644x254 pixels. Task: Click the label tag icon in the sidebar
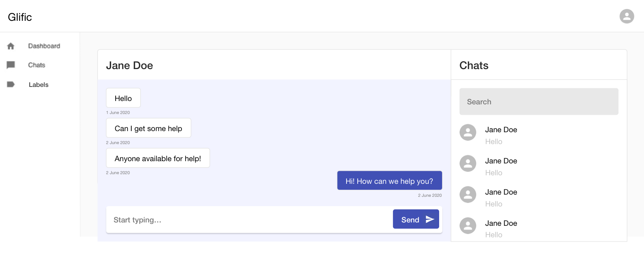[x=11, y=84]
